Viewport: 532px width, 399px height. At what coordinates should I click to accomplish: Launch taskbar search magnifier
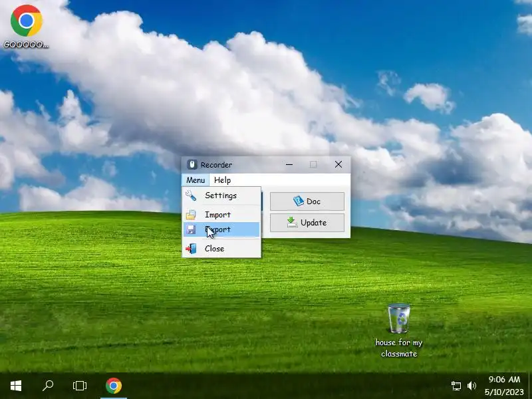pos(48,386)
